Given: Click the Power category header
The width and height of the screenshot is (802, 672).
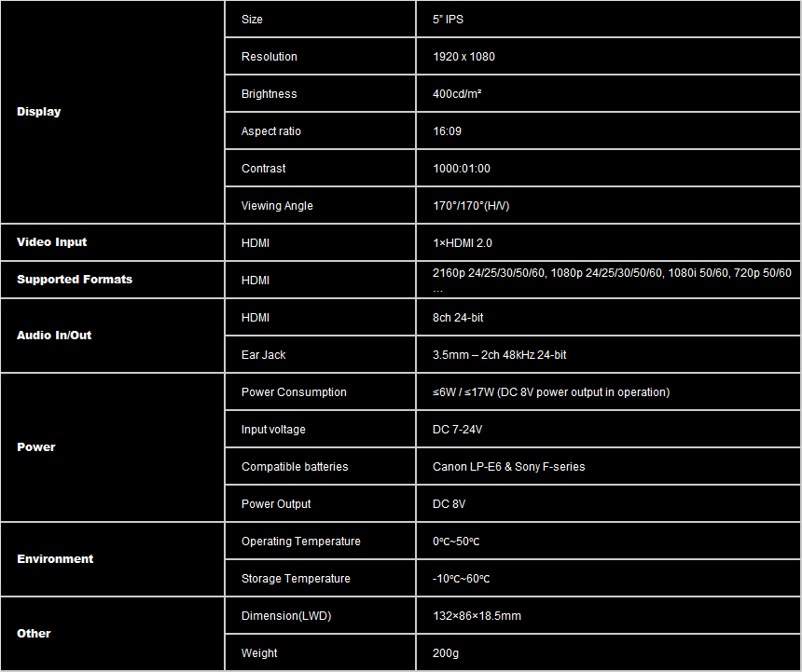Looking at the screenshot, I should tap(36, 447).
